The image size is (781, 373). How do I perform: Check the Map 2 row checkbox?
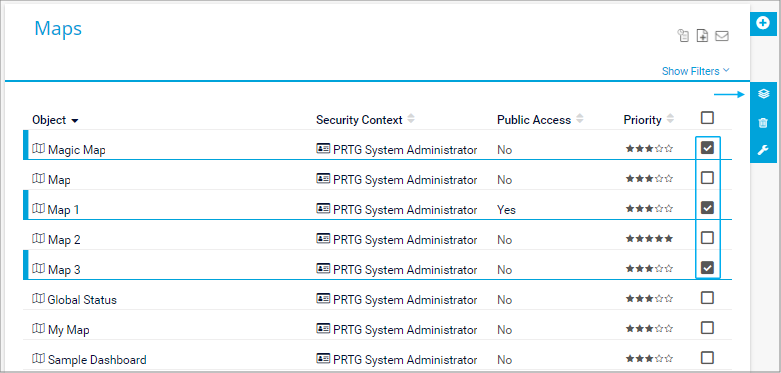click(707, 238)
